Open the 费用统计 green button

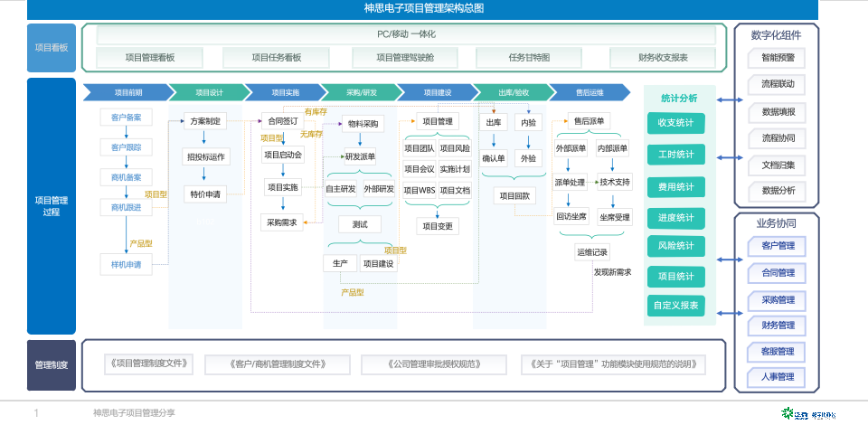pyautogui.click(x=676, y=187)
